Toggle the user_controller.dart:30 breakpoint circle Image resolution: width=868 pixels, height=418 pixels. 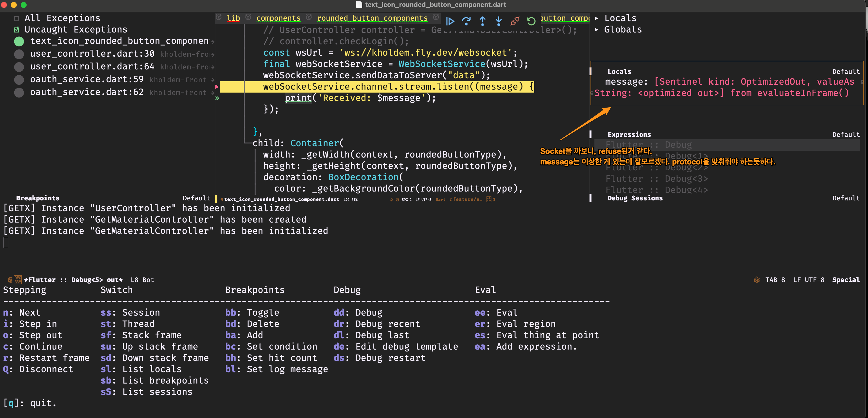click(x=19, y=54)
